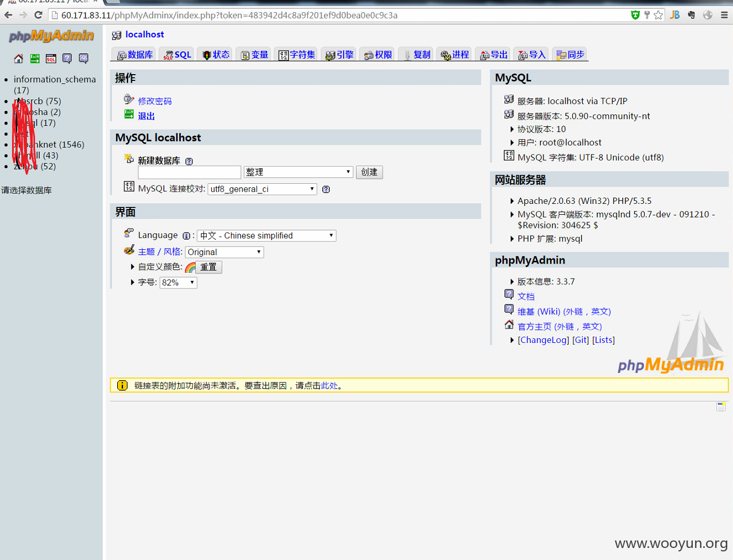
Task: Click the help icon beside connection collation dropdown
Action: [326, 190]
